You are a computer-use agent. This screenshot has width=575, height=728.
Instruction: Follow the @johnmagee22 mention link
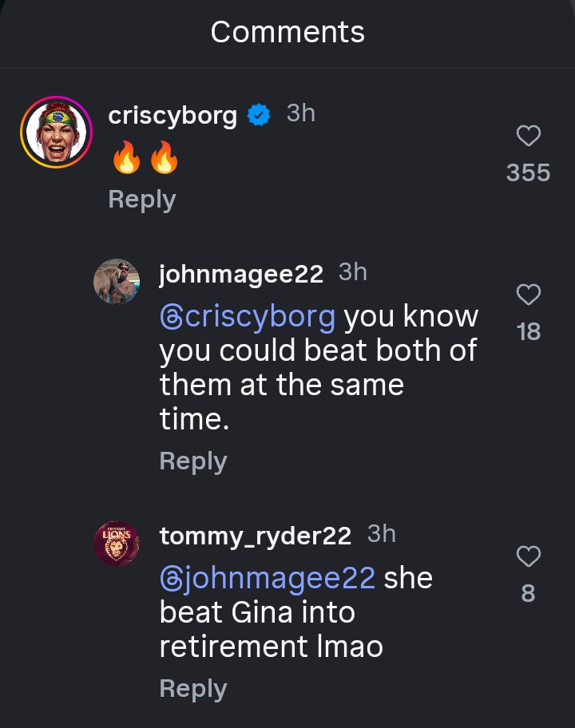pyautogui.click(x=268, y=578)
